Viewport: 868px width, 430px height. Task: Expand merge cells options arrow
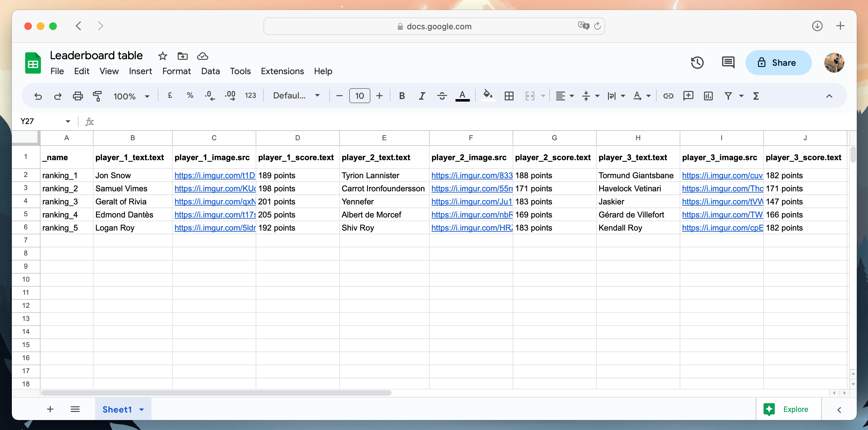[543, 96]
